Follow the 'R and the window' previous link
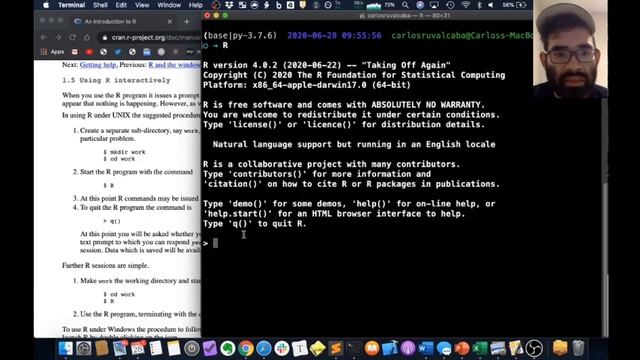 (x=175, y=64)
